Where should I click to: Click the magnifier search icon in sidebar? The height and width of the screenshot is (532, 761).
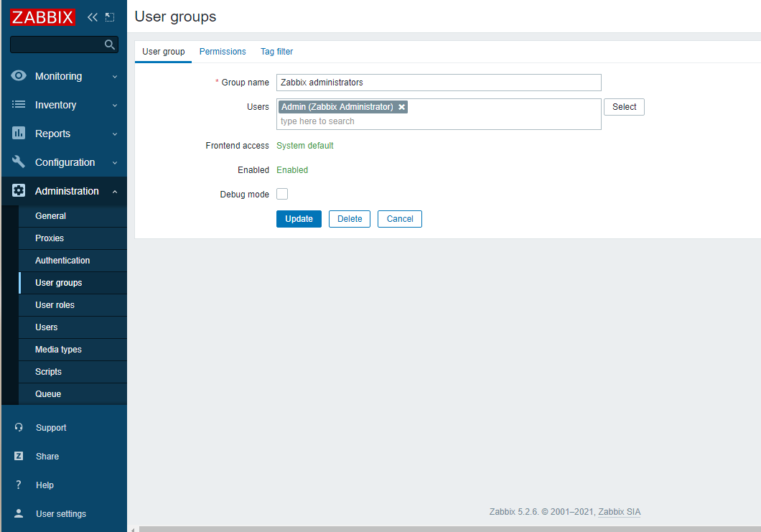110,45
